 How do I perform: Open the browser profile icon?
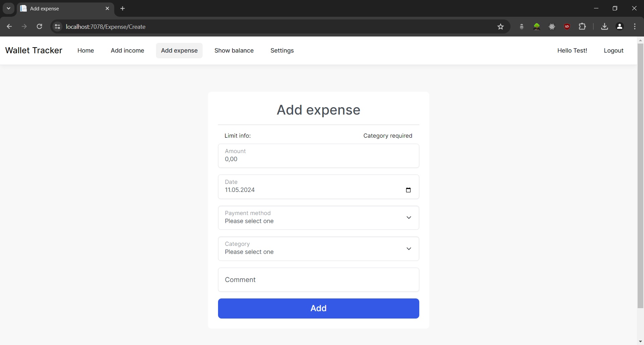[x=620, y=26]
